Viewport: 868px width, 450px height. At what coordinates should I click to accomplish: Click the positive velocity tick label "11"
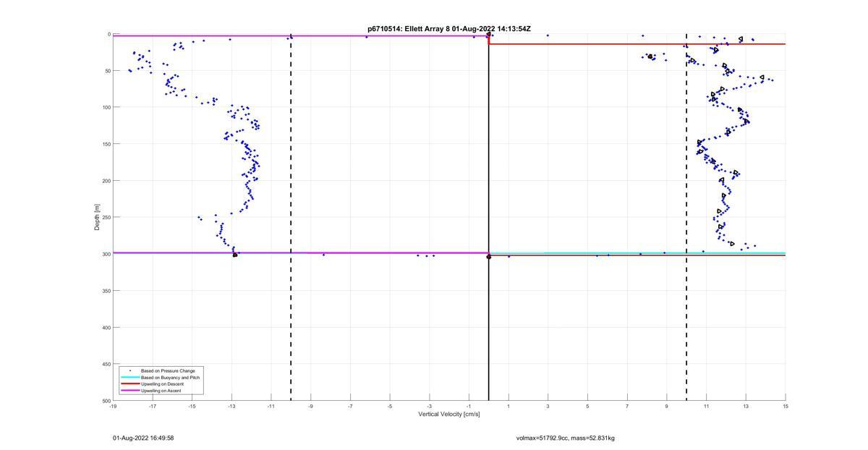click(x=707, y=406)
